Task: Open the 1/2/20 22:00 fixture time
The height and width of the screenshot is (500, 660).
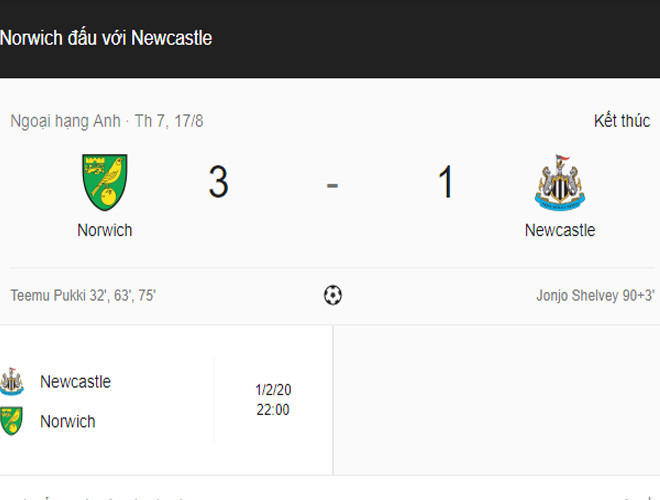Action: pos(272,400)
